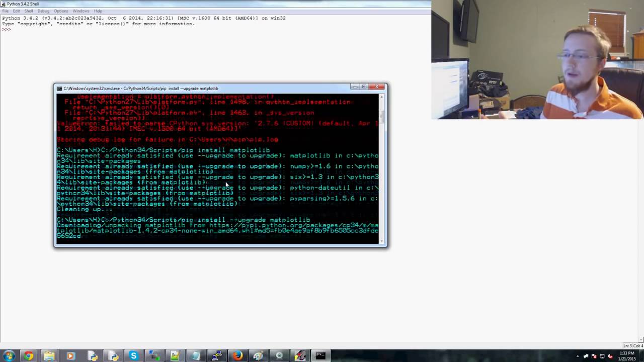Open Firefox from the taskbar
The width and height of the screenshot is (644, 362).
tap(237, 356)
